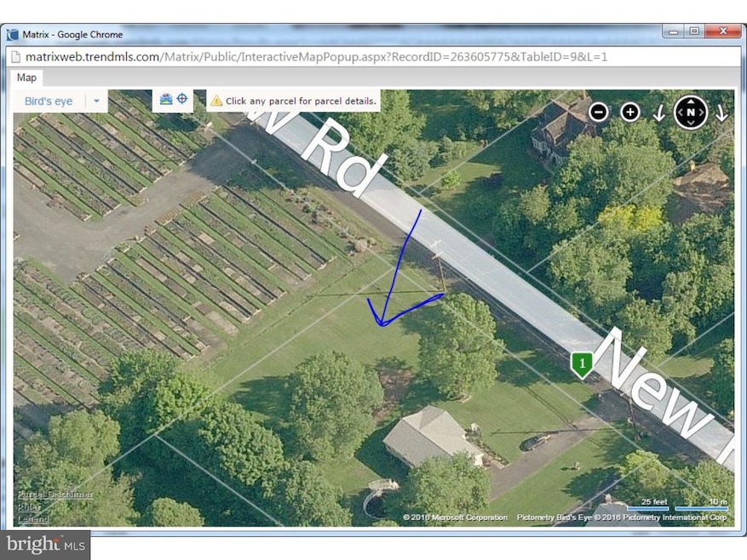Screen dimensions: 747x560
Task: Click the crosshair locate icon
Action: tap(181, 100)
